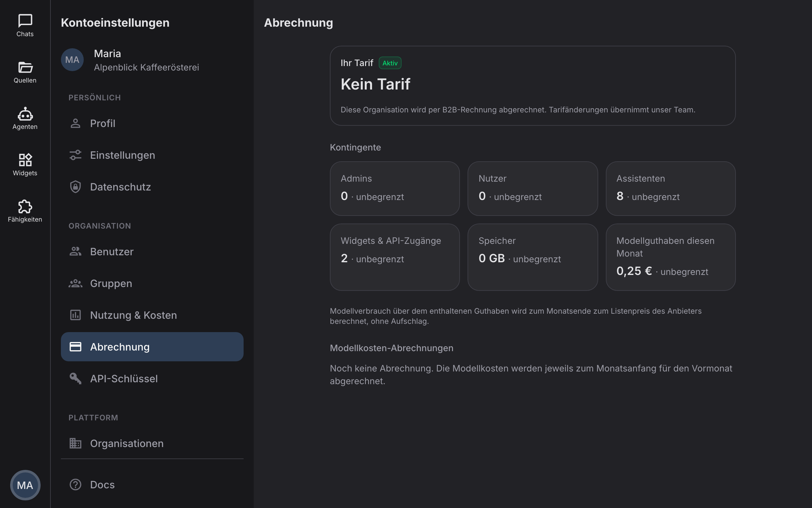Click the Nutzung & Kosten chart icon
This screenshot has height=508, width=812.
[75, 315]
